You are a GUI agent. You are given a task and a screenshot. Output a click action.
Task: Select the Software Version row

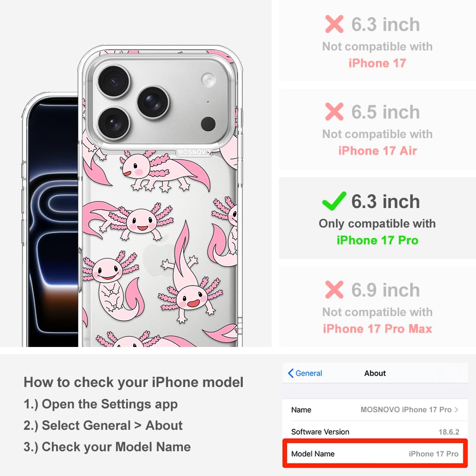pos(375,432)
